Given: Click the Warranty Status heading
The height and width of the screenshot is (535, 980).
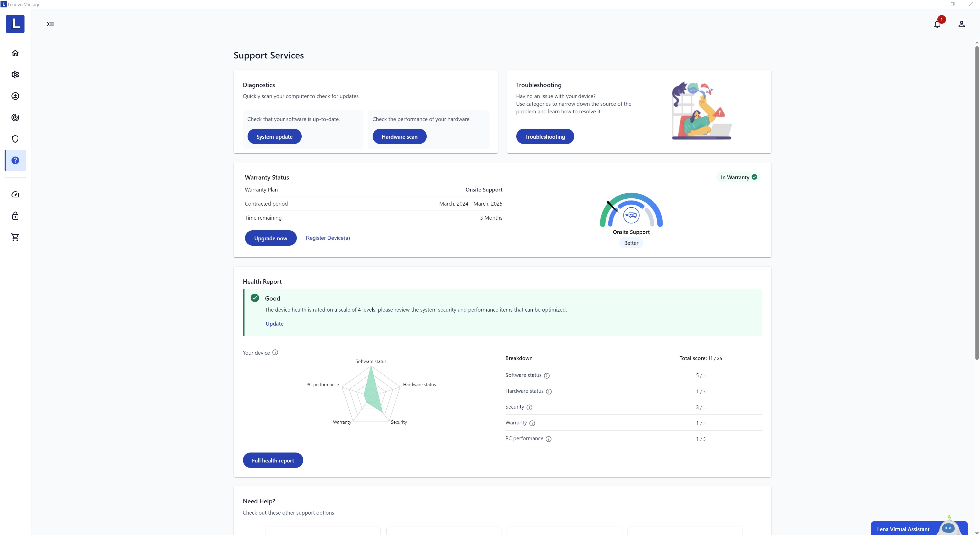Looking at the screenshot, I should tap(267, 177).
